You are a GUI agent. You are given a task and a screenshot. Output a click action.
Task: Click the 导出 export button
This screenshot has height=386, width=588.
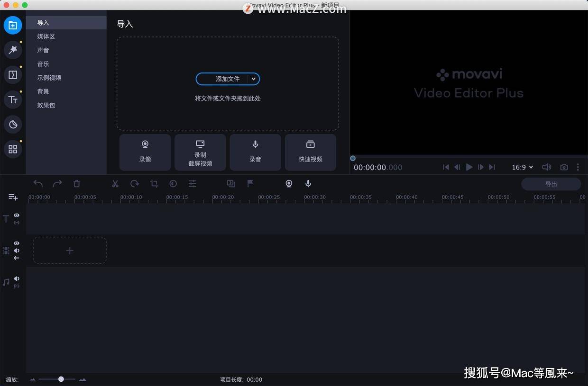tap(551, 184)
